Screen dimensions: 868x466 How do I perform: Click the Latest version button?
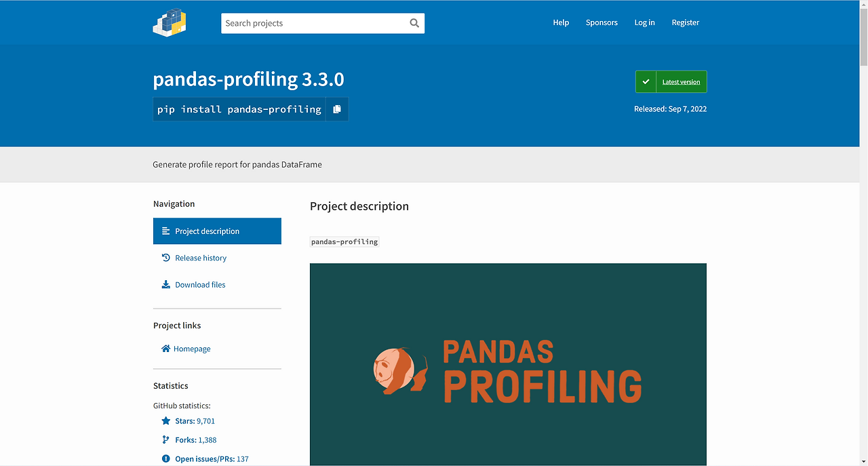point(671,82)
